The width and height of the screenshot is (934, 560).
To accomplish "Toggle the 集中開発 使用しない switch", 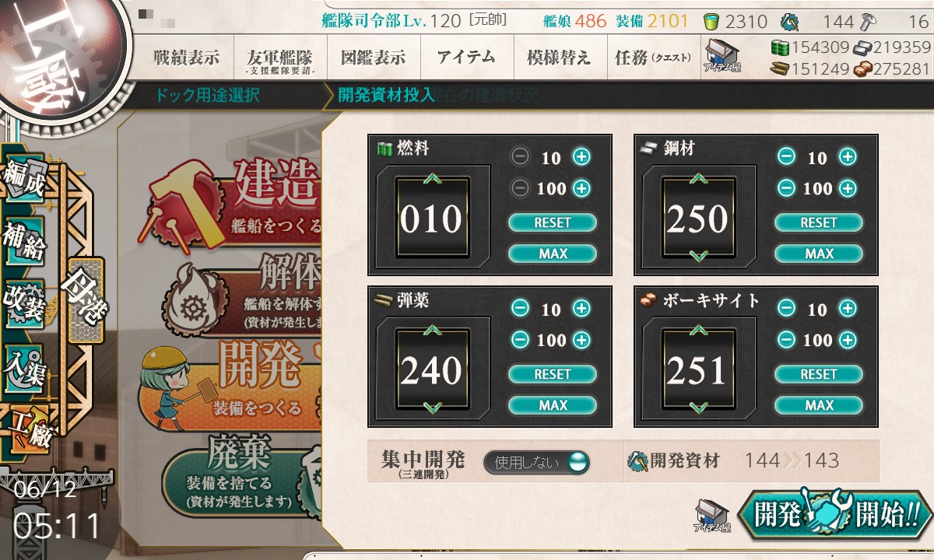I will click(536, 462).
